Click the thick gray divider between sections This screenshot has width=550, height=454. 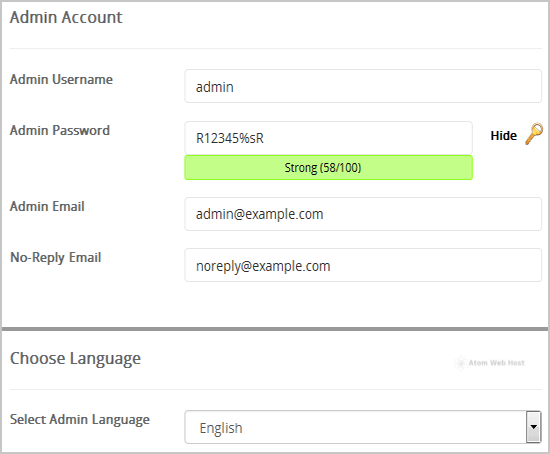pyautogui.click(x=275, y=329)
